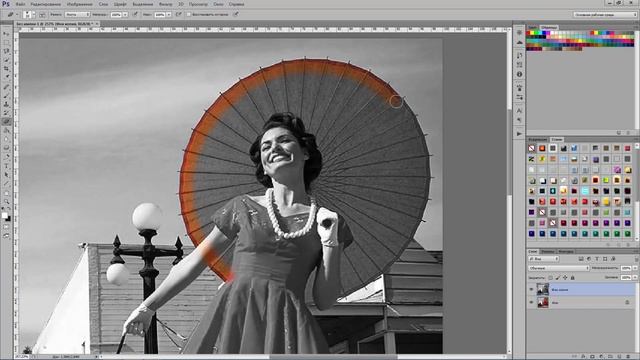
Task: Select the Quick Selection tool
Action: [6, 60]
